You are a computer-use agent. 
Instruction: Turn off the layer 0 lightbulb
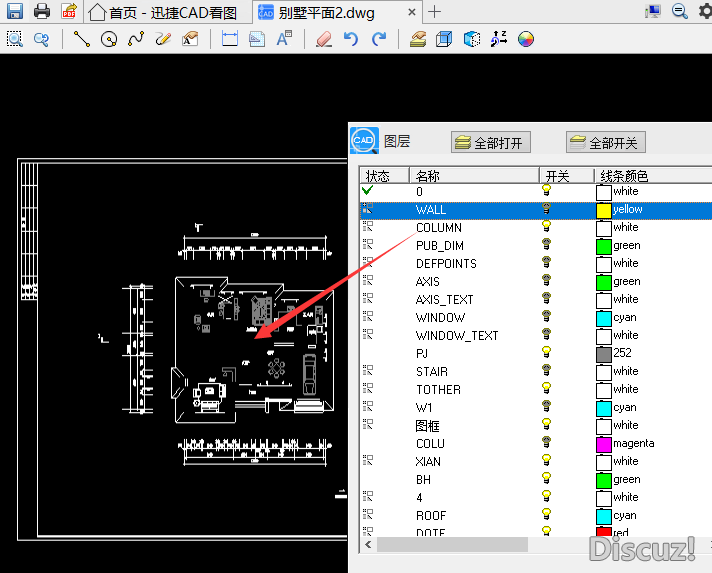(x=547, y=191)
